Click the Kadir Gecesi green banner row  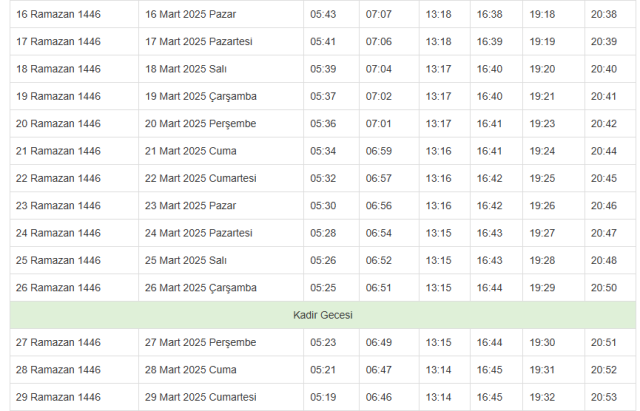point(322,315)
